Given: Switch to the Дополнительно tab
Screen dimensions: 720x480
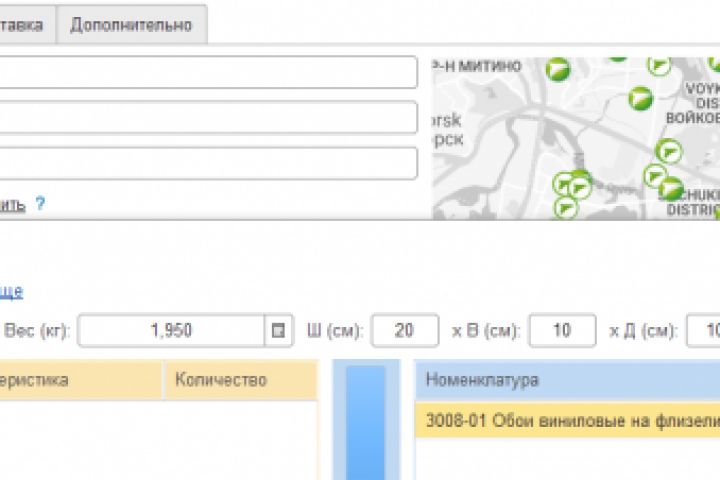Looking at the screenshot, I should [132, 25].
